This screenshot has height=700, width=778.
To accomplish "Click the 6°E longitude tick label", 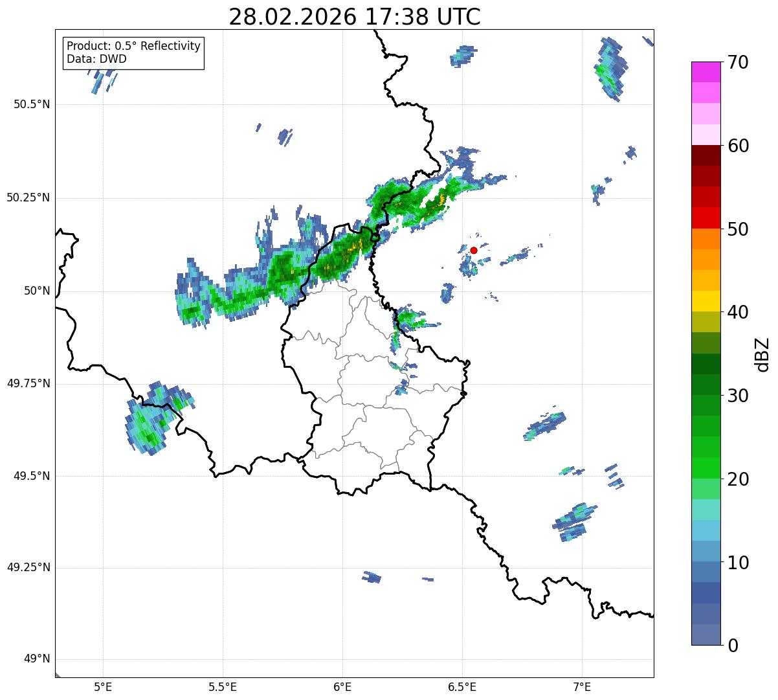I will point(342,687).
